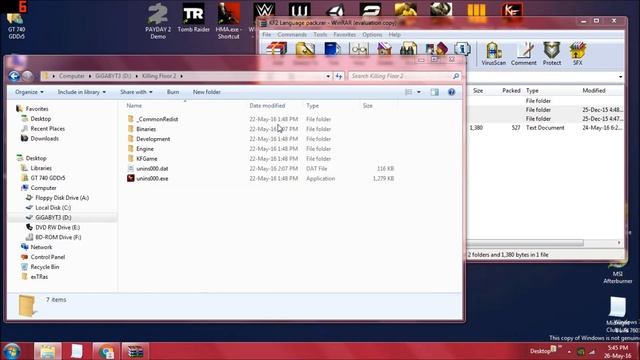Screen dimensions: 640x360
Task: Open address bar history dropdown in Explorer
Action: click(328, 76)
